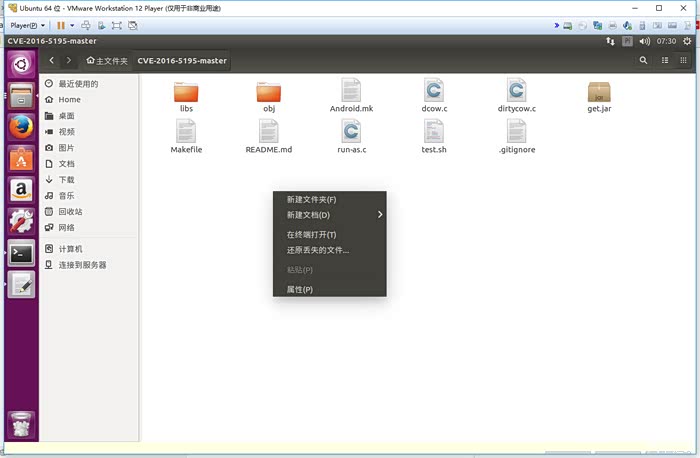This screenshot has width=700, height=458.
Task: Open Ubuntu Software Center in launcher
Action: point(21,159)
